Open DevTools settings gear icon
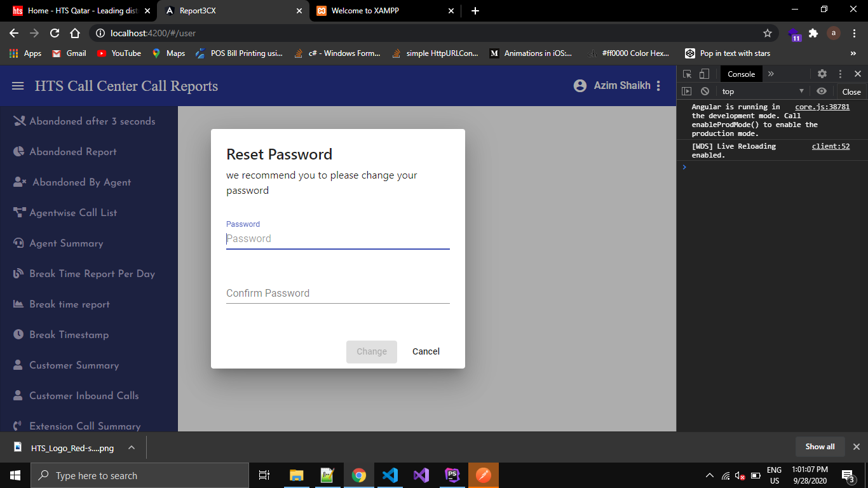Screen dimensions: 868x488 822,74
